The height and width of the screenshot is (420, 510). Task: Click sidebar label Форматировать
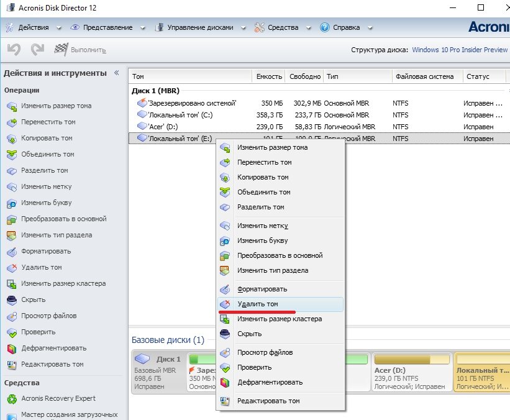pos(46,251)
